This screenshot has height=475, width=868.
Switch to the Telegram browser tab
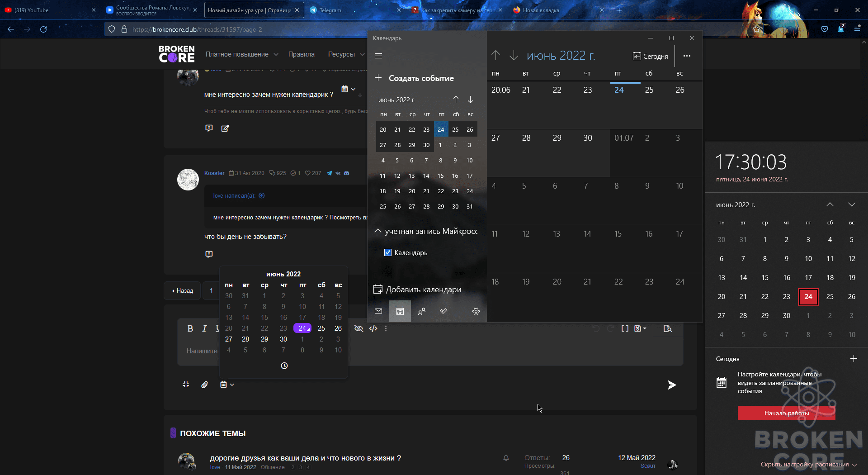[x=355, y=10]
